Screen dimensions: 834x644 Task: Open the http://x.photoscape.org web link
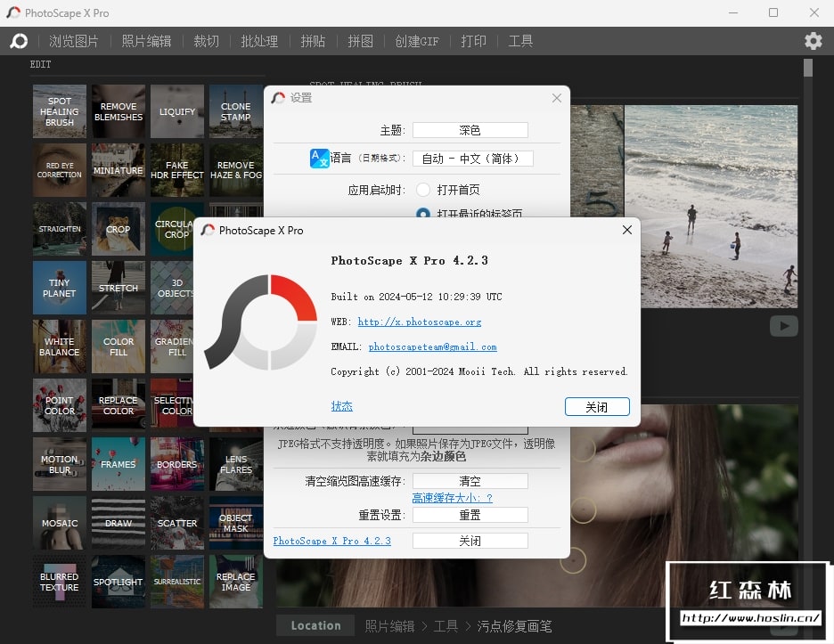click(419, 322)
